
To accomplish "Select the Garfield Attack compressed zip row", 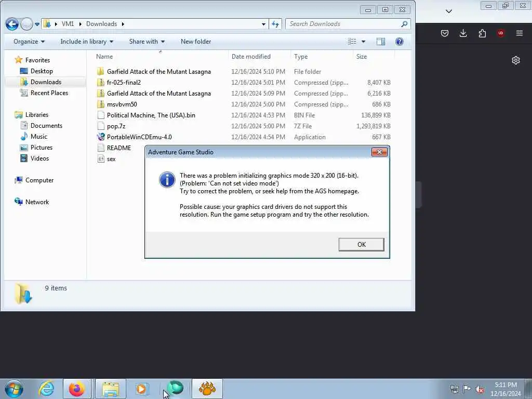I will (x=244, y=94).
